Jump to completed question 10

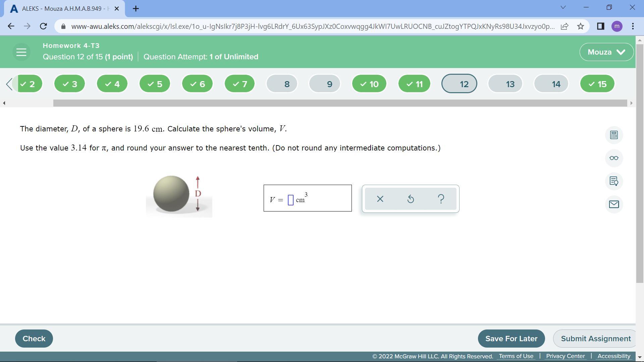(369, 84)
